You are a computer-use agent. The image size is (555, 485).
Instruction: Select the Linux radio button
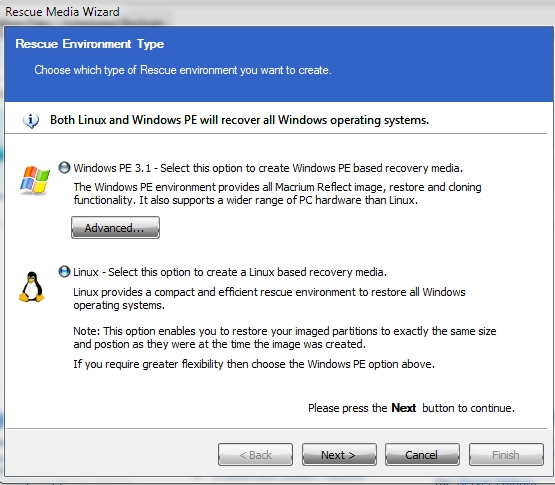coord(64,272)
